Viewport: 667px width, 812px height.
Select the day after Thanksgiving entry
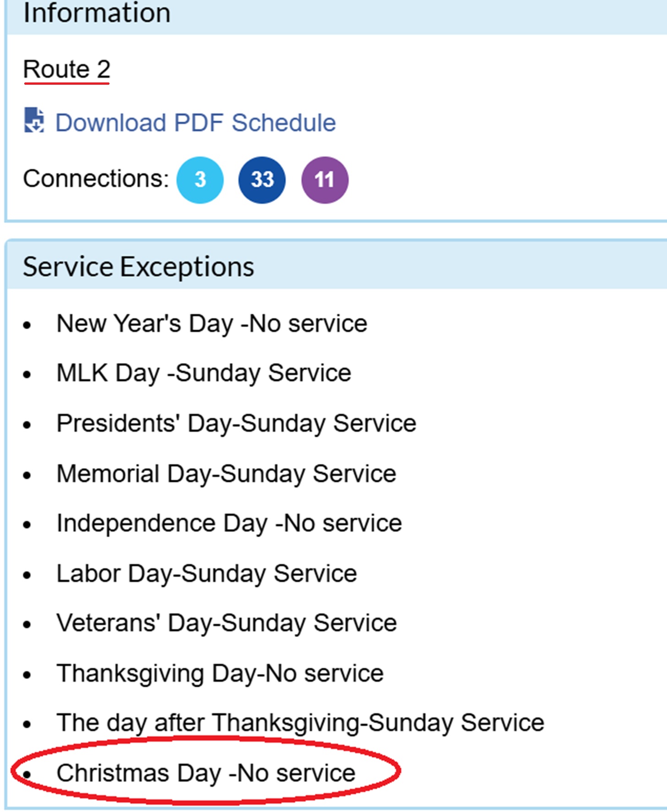coord(301,723)
